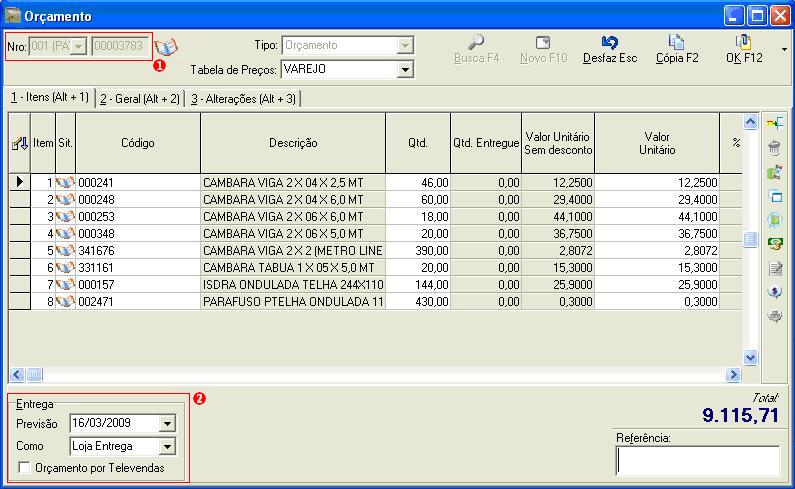
Task: Click the sort column icon in grid header
Action: pyautogui.click(x=19, y=144)
